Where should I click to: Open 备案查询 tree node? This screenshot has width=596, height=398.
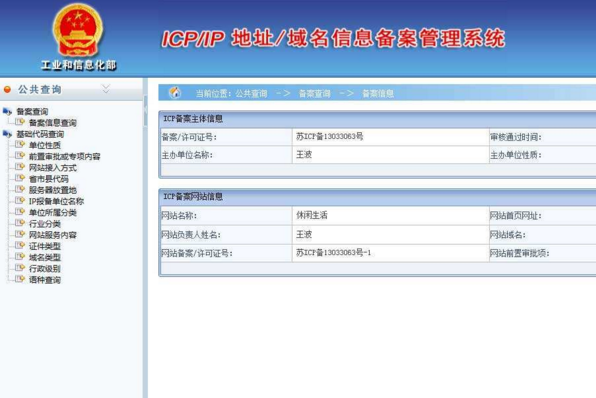(32, 112)
